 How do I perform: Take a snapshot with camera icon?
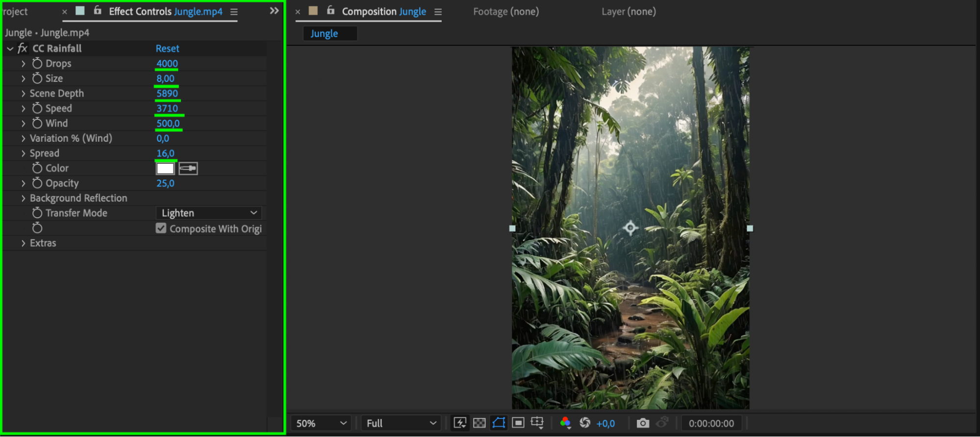(642, 423)
